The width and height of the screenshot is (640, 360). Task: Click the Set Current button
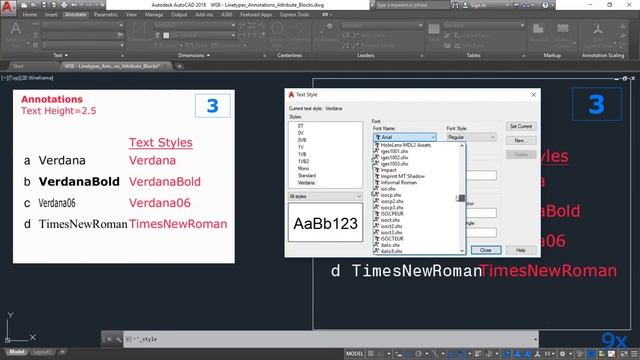tap(521, 126)
